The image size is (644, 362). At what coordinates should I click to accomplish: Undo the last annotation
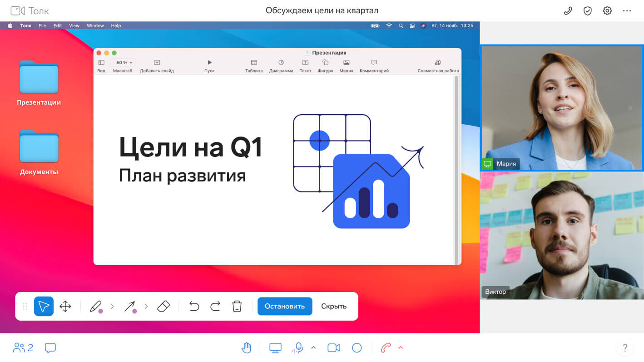click(x=194, y=307)
